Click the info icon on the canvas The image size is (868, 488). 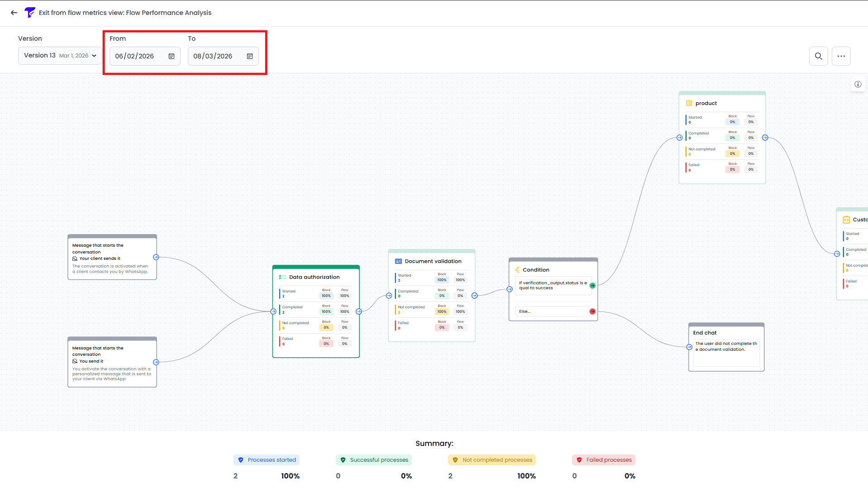pyautogui.click(x=858, y=84)
